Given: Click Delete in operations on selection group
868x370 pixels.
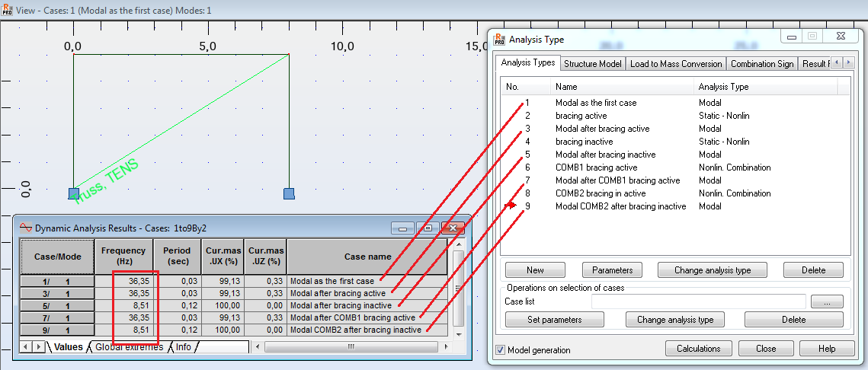Looking at the screenshot, I should [x=794, y=319].
